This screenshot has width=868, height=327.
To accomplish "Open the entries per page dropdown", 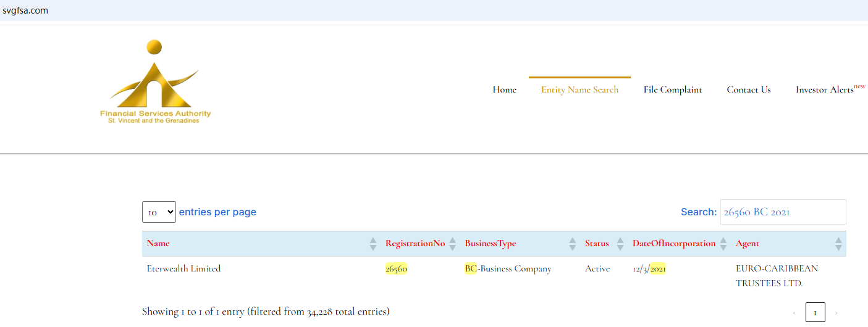I will (x=159, y=212).
